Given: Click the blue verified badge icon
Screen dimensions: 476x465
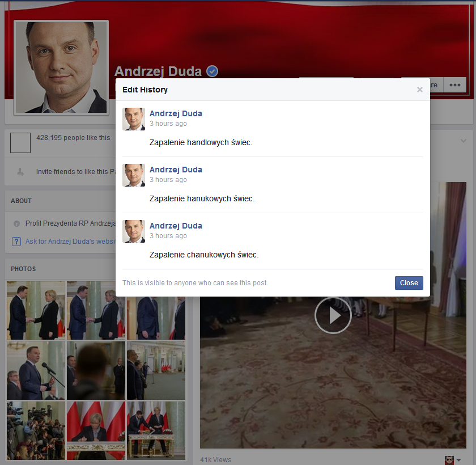Looking at the screenshot, I should pos(212,71).
